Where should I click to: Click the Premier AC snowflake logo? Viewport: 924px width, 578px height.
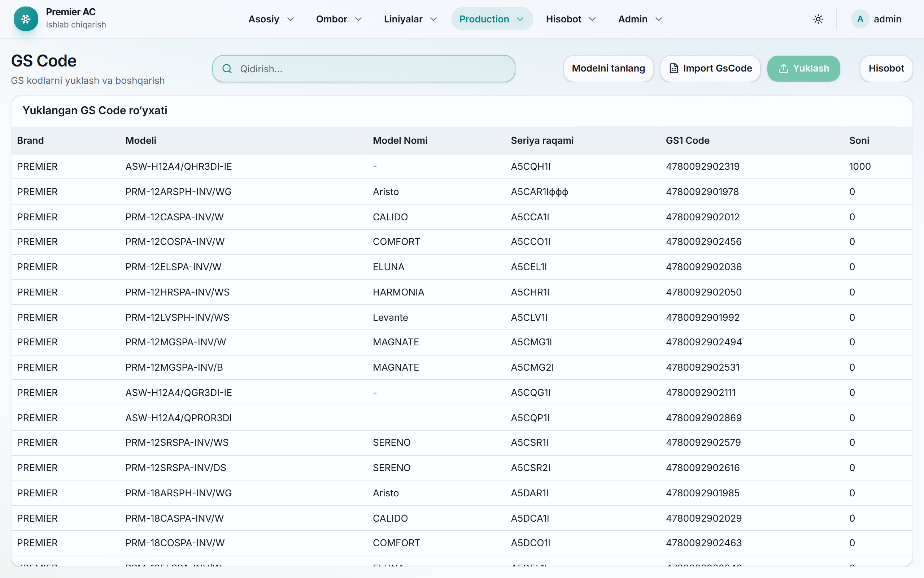tap(26, 19)
